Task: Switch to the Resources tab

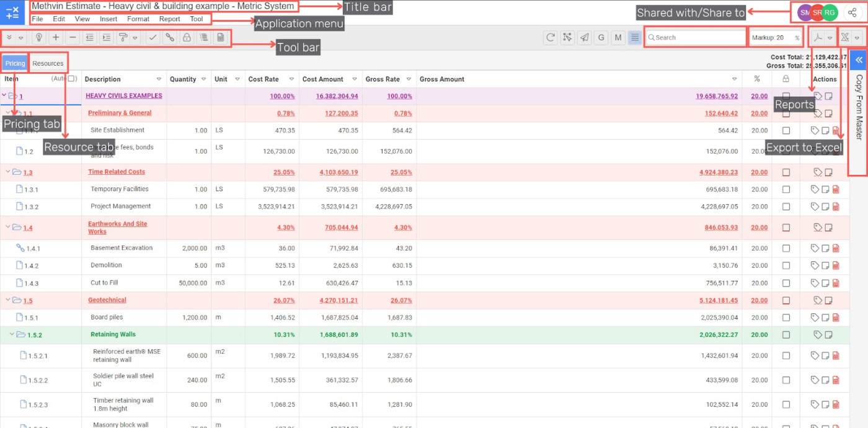Action: [48, 63]
